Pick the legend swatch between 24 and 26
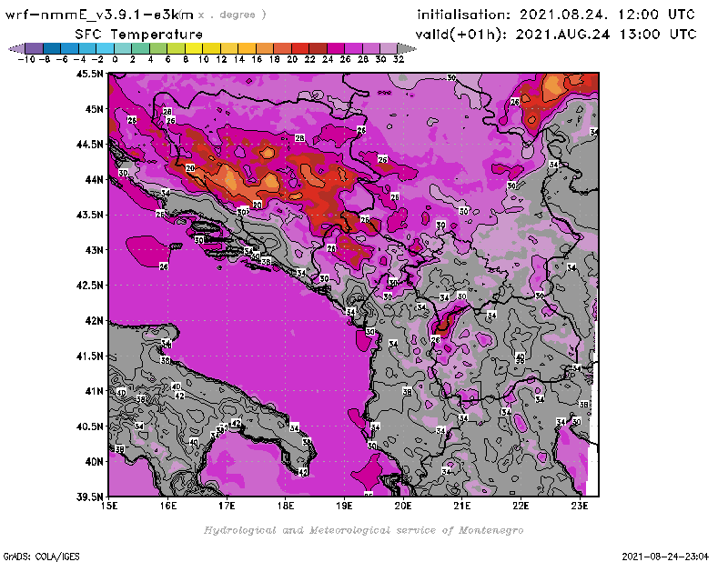 pyautogui.click(x=335, y=49)
